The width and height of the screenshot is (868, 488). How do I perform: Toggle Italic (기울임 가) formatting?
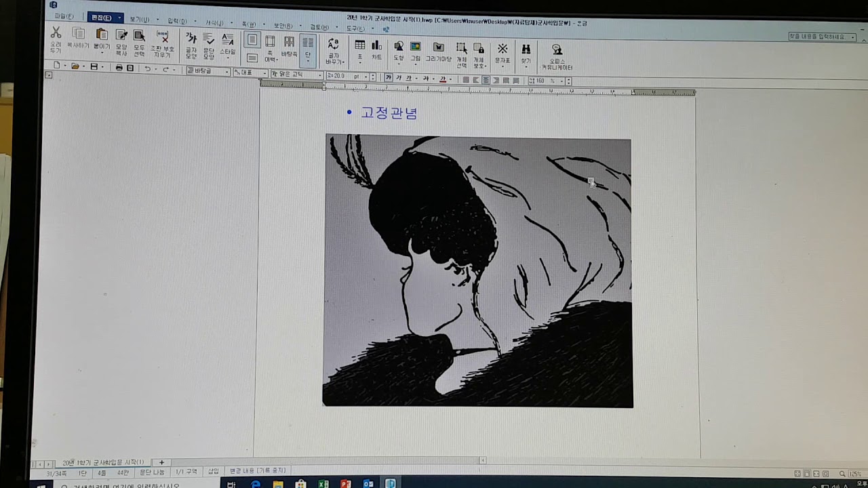point(399,78)
